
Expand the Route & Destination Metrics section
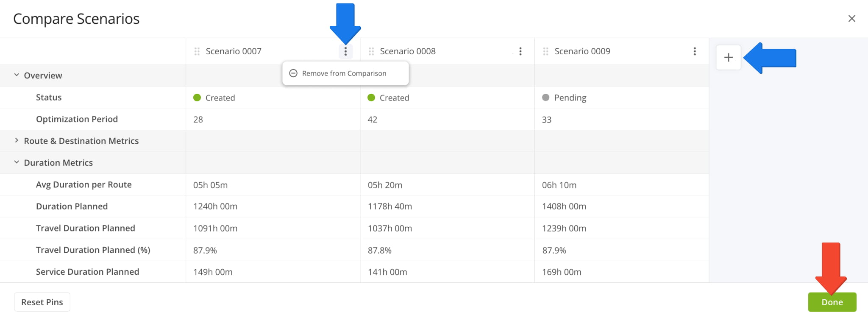pyautogui.click(x=17, y=141)
